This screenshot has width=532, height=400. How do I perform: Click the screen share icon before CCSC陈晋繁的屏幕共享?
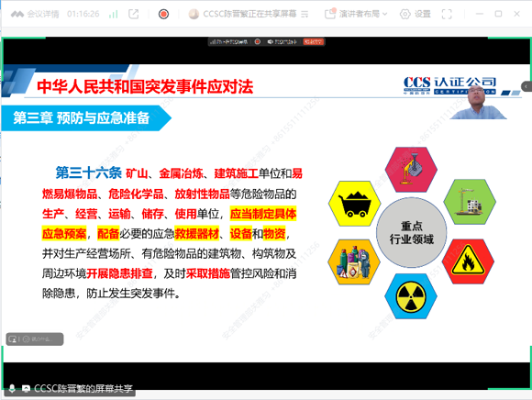point(26,388)
